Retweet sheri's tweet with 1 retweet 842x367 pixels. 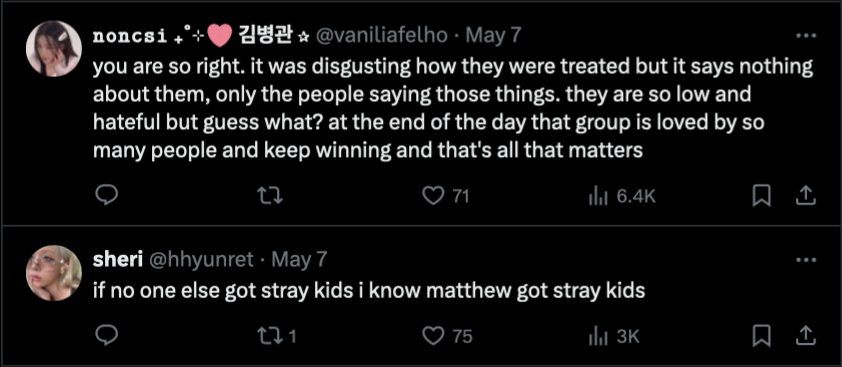(x=277, y=336)
